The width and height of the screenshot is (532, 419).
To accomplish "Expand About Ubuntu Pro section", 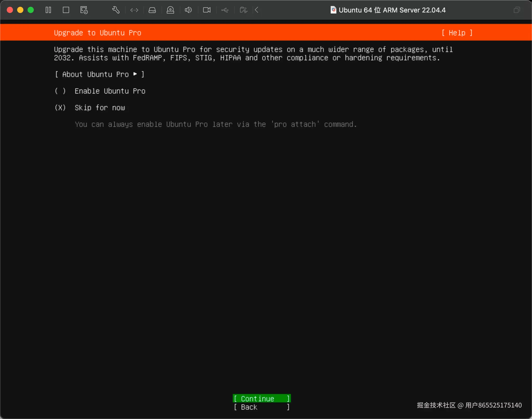I will tap(99, 74).
